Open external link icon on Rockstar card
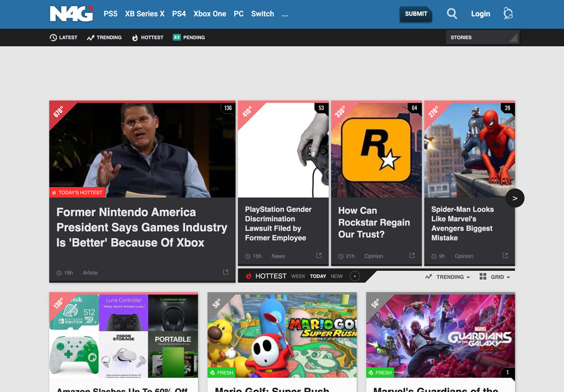 pyautogui.click(x=412, y=256)
